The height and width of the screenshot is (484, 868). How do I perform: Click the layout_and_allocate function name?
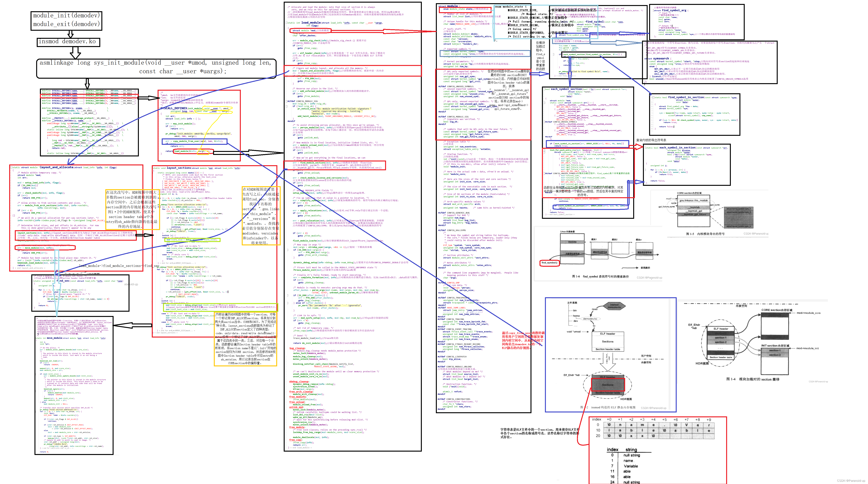(x=56, y=167)
